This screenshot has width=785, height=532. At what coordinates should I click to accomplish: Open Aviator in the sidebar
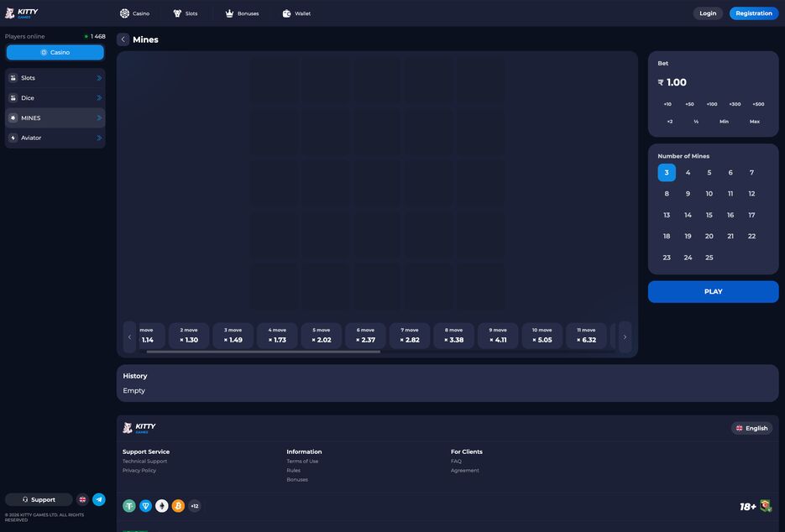(55, 138)
